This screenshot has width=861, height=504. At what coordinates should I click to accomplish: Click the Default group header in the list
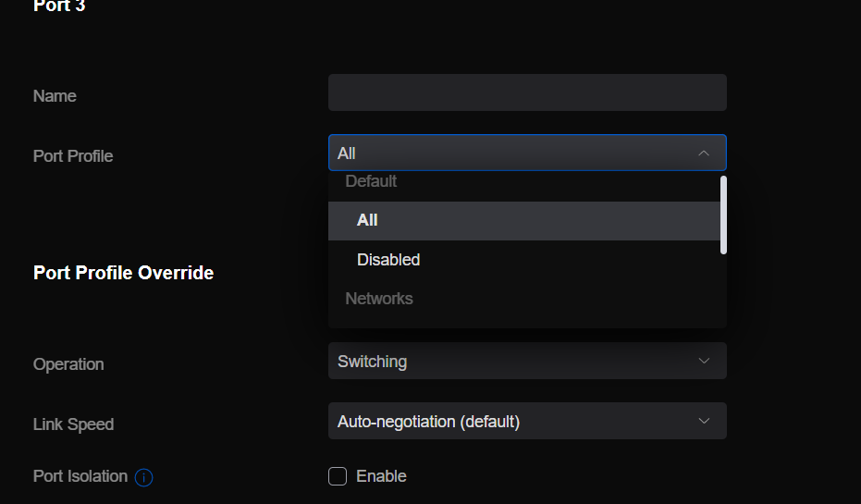[x=371, y=181]
